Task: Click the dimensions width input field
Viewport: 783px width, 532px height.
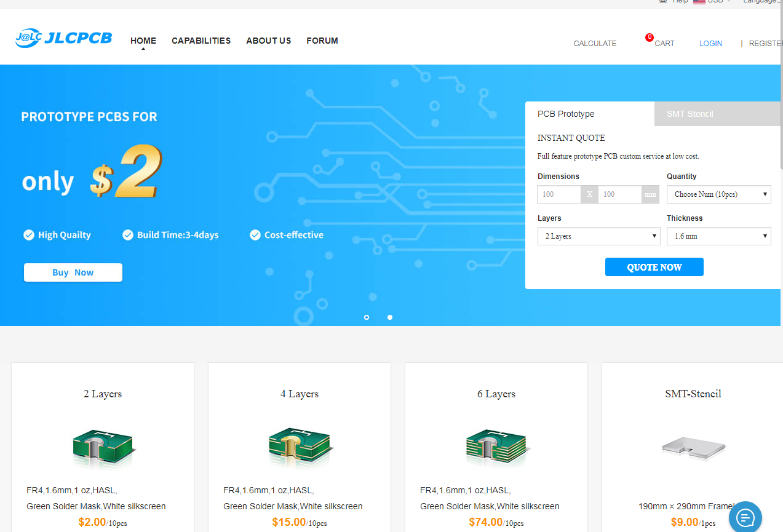Action: click(559, 194)
